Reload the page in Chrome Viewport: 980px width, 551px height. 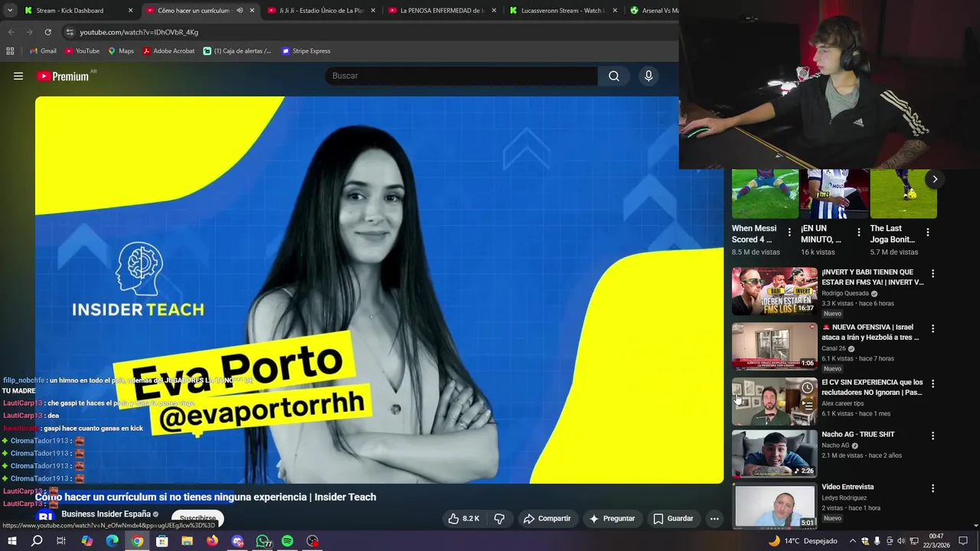pos(47,32)
